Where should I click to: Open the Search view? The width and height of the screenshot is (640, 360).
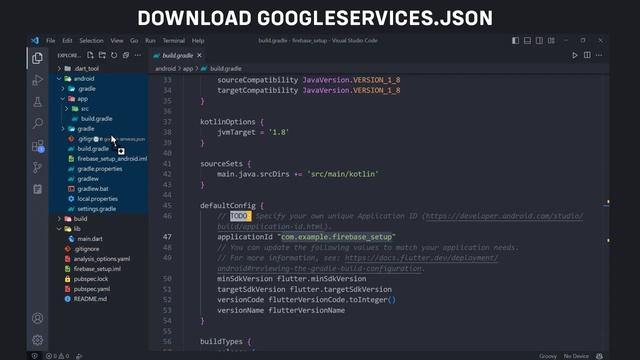click(37, 123)
